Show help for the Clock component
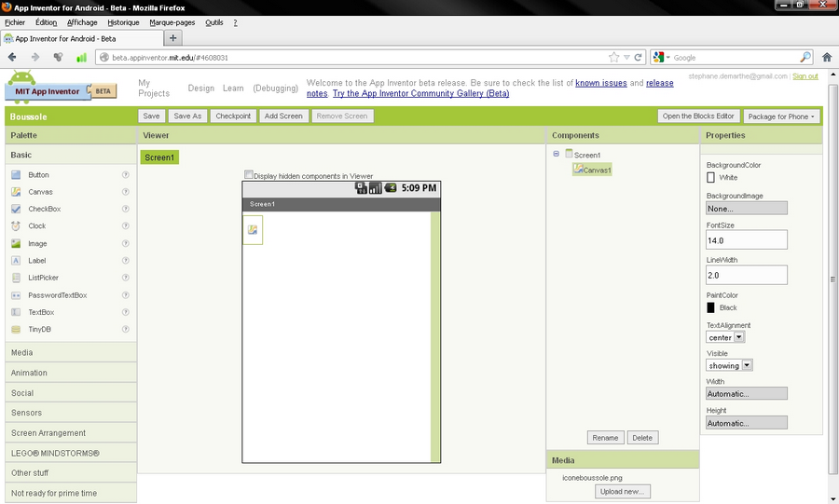The width and height of the screenshot is (839, 504). 126,226
